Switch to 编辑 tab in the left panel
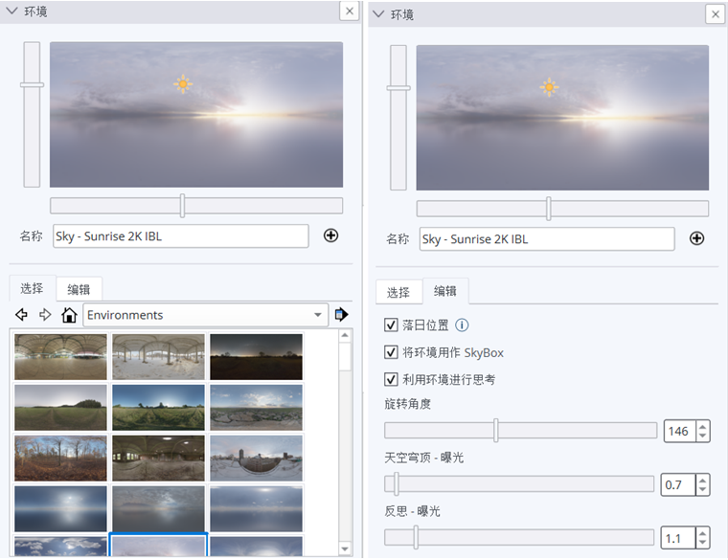Screen dimensions: 728x560 79,288
